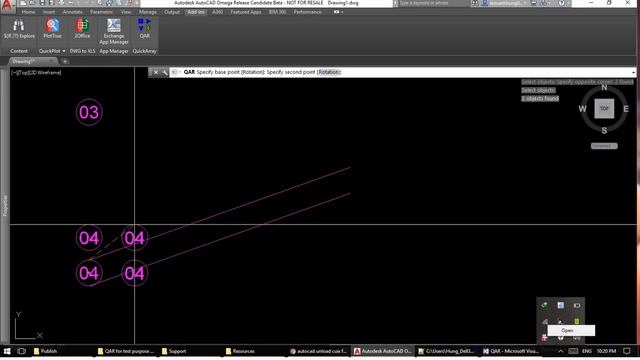Collapse the hidden tray icons chevron
The image size is (640, 360).
click(x=561, y=351)
